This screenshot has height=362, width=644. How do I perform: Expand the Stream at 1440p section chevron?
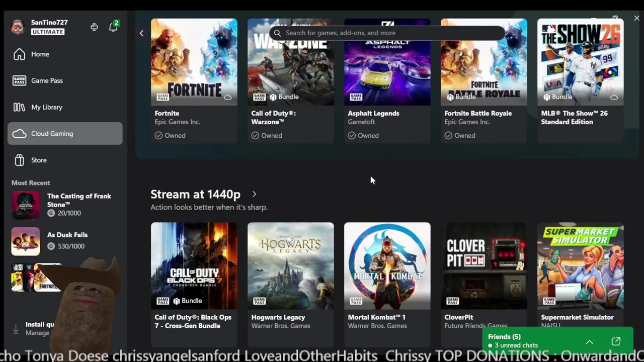point(254,194)
